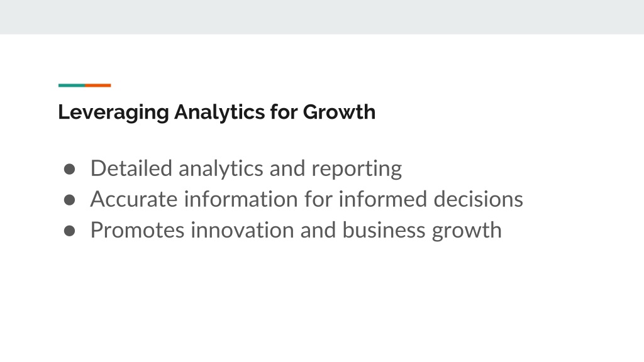Click the bullet dot before 'Accurate information'
The image size is (644, 362).
(69, 200)
